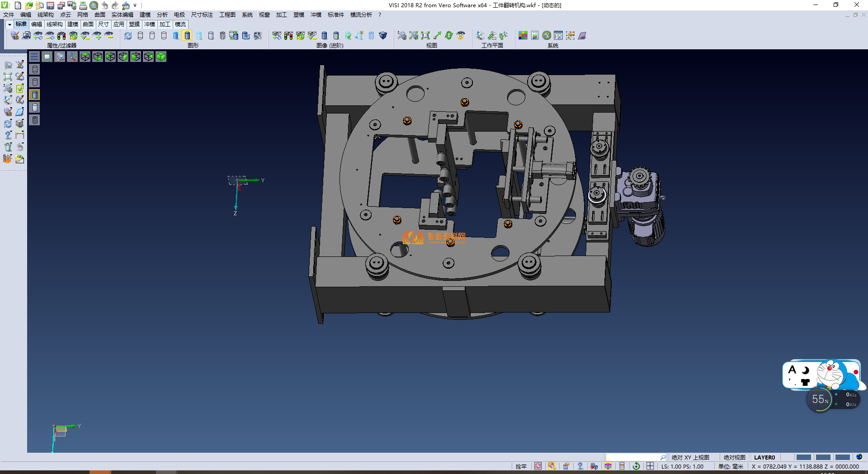
Task: Click the 绝对视图 status bar button
Action: 734,457
